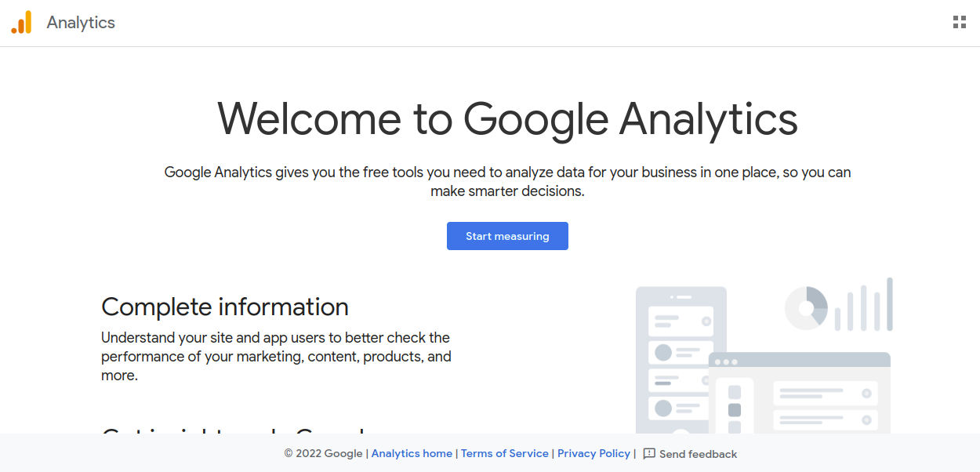Click the orange Analytics bar-chart logo
The image size is (980, 472).
[21, 23]
